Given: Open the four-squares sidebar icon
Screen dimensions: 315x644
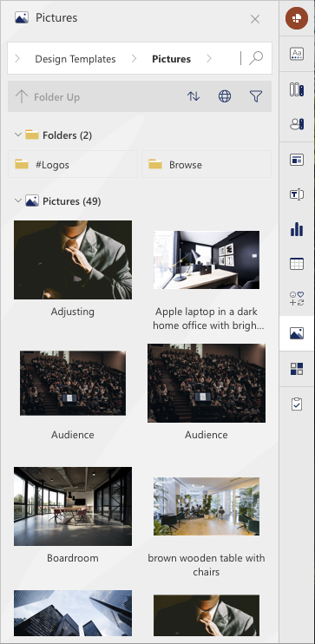Looking at the screenshot, I should (x=297, y=368).
